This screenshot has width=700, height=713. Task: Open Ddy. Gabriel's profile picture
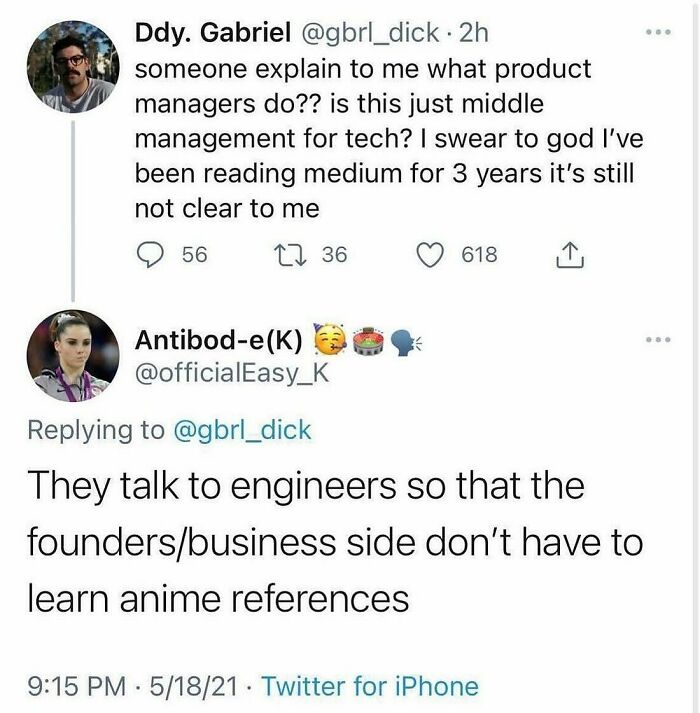click(74, 66)
